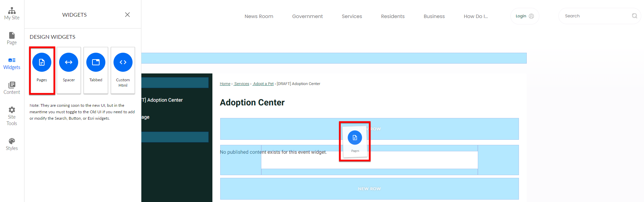Click the event widget's no published content text
Image resolution: width=644 pixels, height=202 pixels.
(x=273, y=152)
